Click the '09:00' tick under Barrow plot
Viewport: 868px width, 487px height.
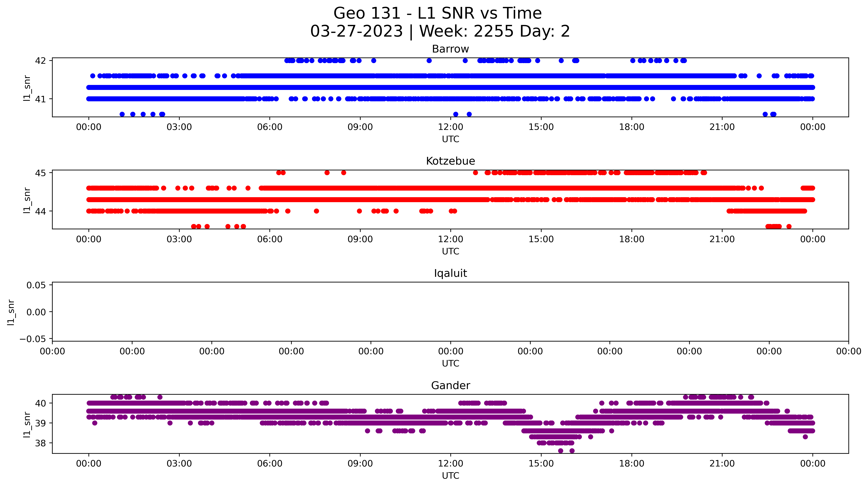(x=360, y=127)
